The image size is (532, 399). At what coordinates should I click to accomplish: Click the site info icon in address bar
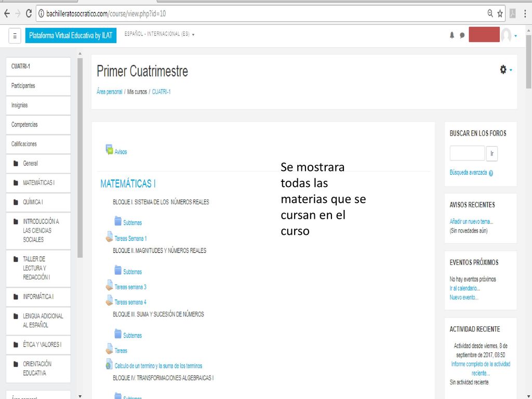(41, 14)
